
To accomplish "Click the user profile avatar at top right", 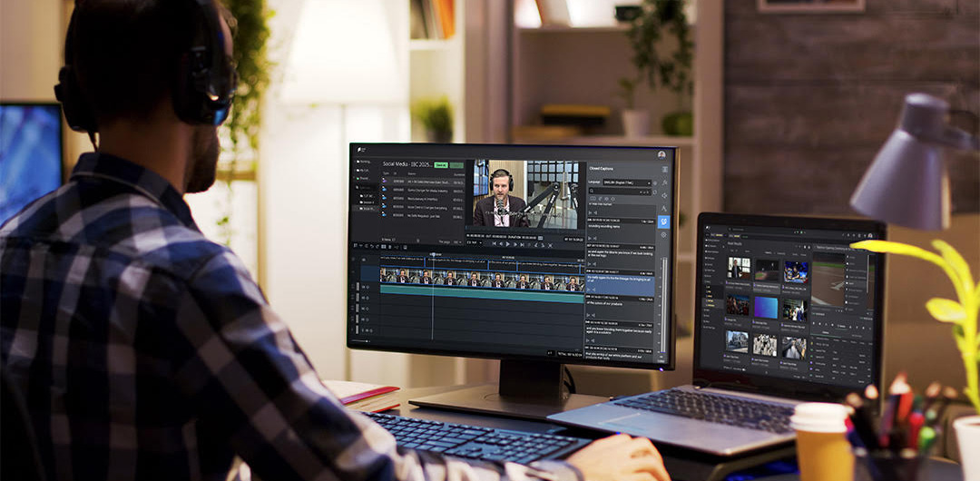I will click(x=662, y=154).
